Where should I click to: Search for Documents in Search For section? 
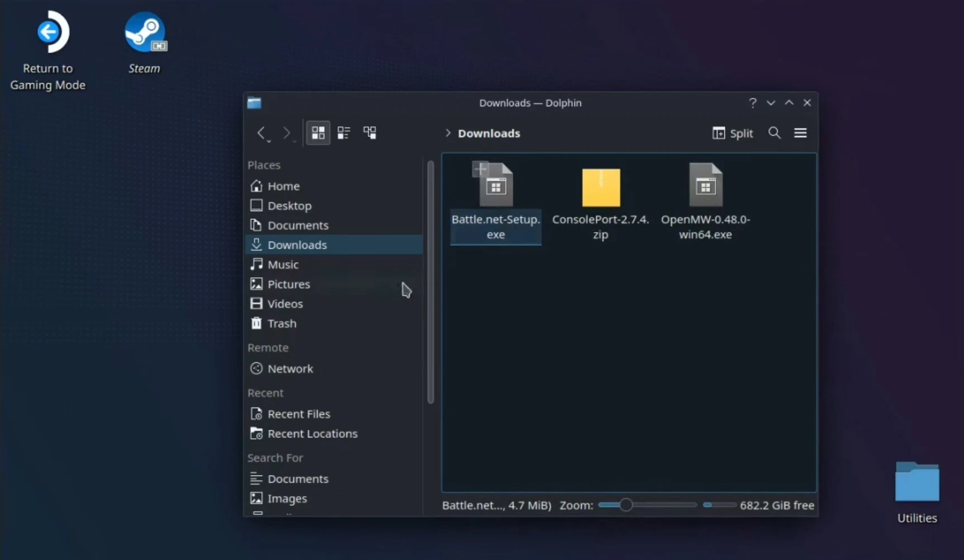334,479
